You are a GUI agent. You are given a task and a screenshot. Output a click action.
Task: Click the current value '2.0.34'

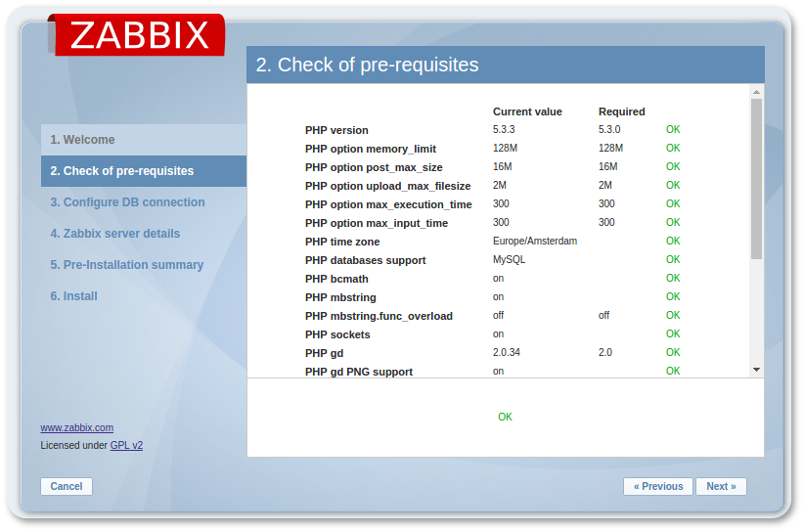506,353
